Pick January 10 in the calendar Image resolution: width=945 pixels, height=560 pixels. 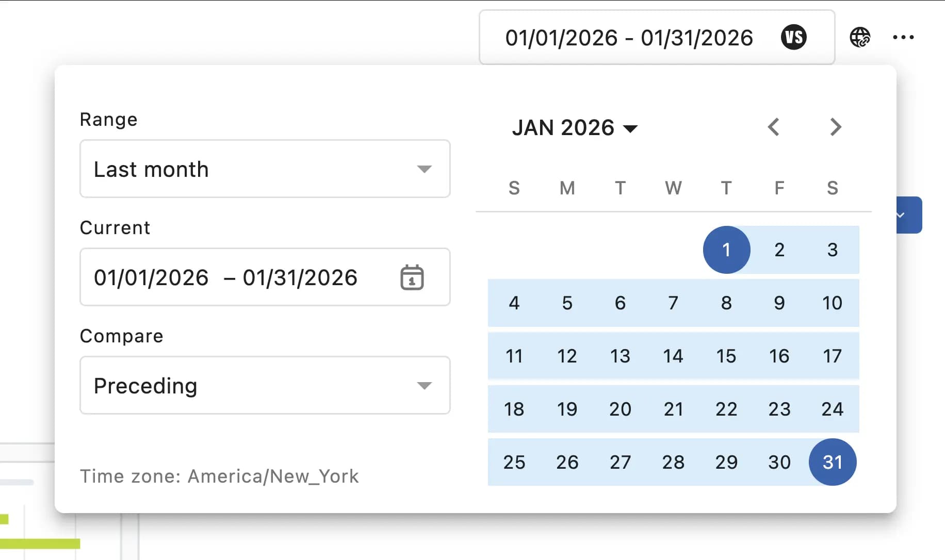tap(832, 303)
